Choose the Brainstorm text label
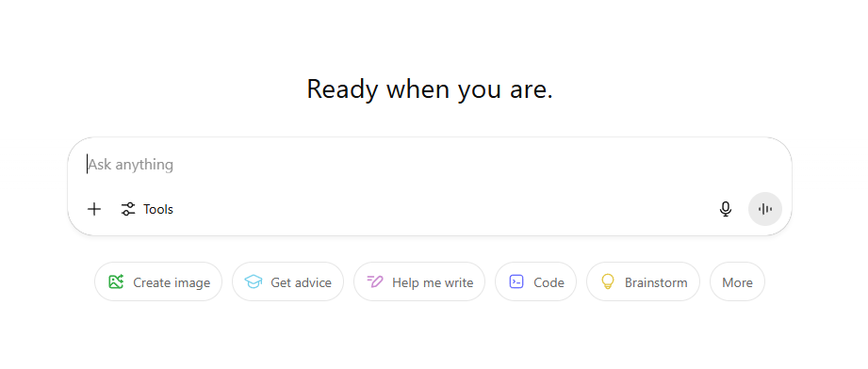This screenshot has height=369, width=868. (656, 282)
